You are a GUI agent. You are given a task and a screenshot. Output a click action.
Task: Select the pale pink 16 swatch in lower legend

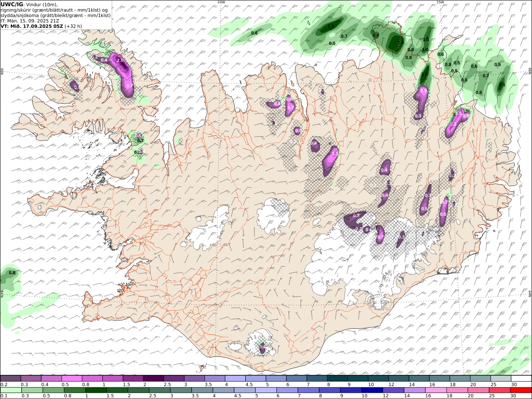pyautogui.click(x=436, y=390)
